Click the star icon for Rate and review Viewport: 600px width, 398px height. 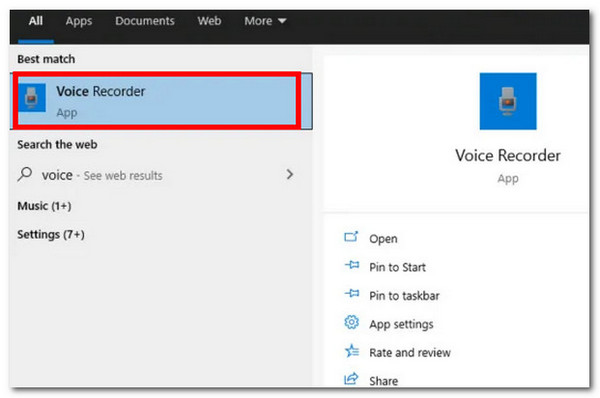352,351
